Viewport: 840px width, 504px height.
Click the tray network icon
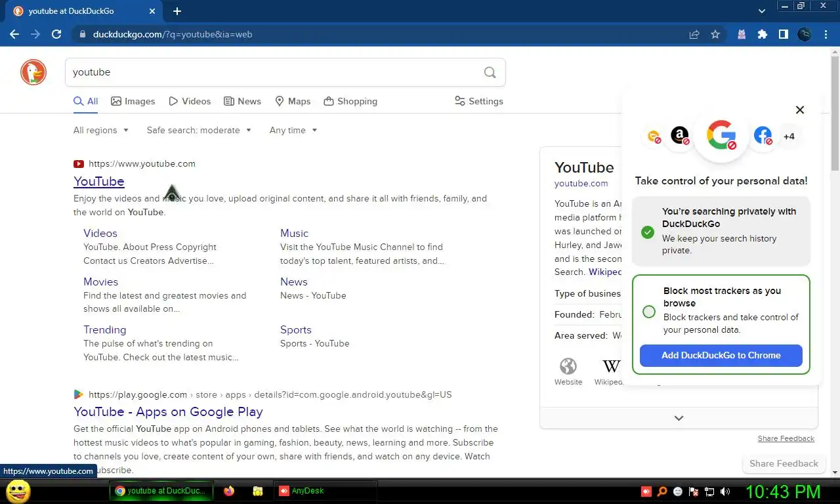pos(709,491)
